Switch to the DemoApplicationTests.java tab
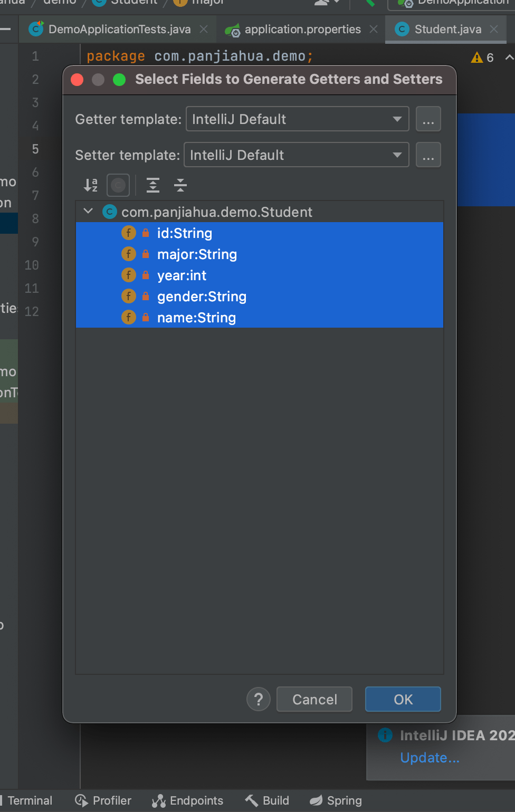The height and width of the screenshot is (812, 515). [x=119, y=30]
